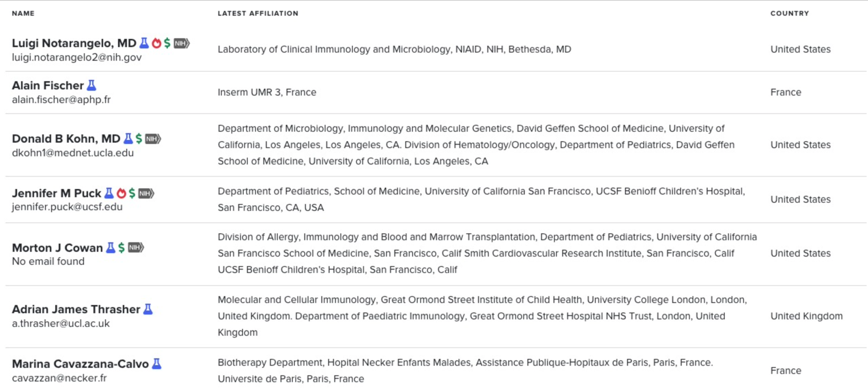The height and width of the screenshot is (391, 868).
Task: Open Luigi Notarangelo, MD profile name
Action: [x=74, y=43]
